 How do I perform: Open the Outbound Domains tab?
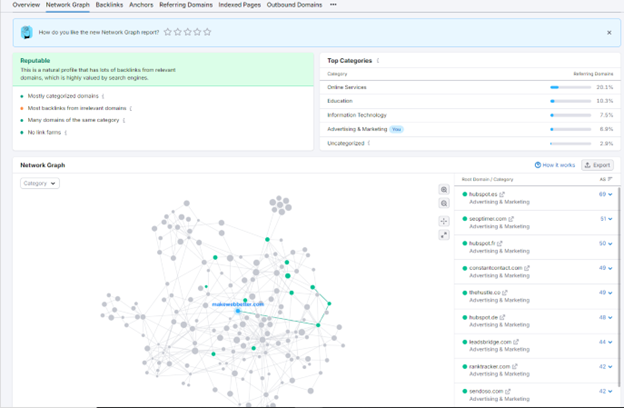click(294, 5)
